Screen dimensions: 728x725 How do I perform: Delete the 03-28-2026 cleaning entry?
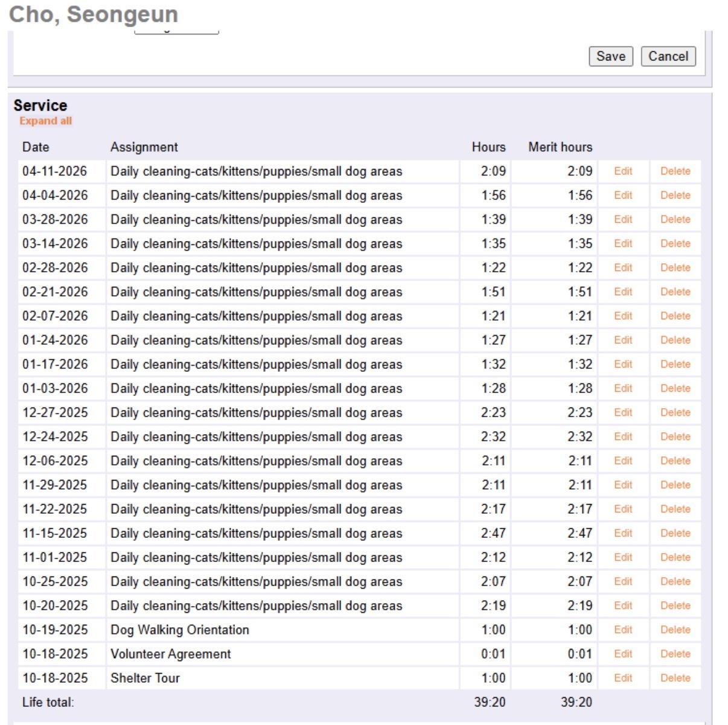[x=675, y=220]
